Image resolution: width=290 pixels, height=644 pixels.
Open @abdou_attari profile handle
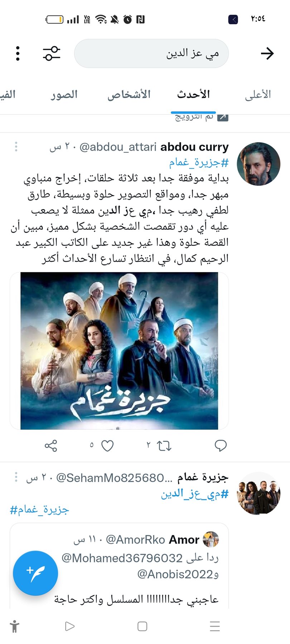click(118, 147)
